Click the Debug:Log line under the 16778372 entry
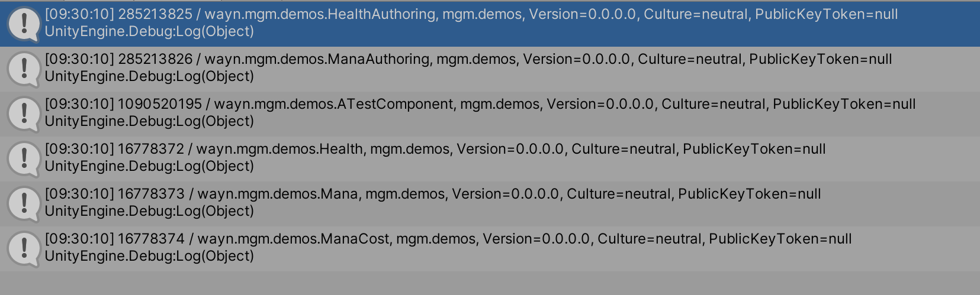 (x=149, y=166)
